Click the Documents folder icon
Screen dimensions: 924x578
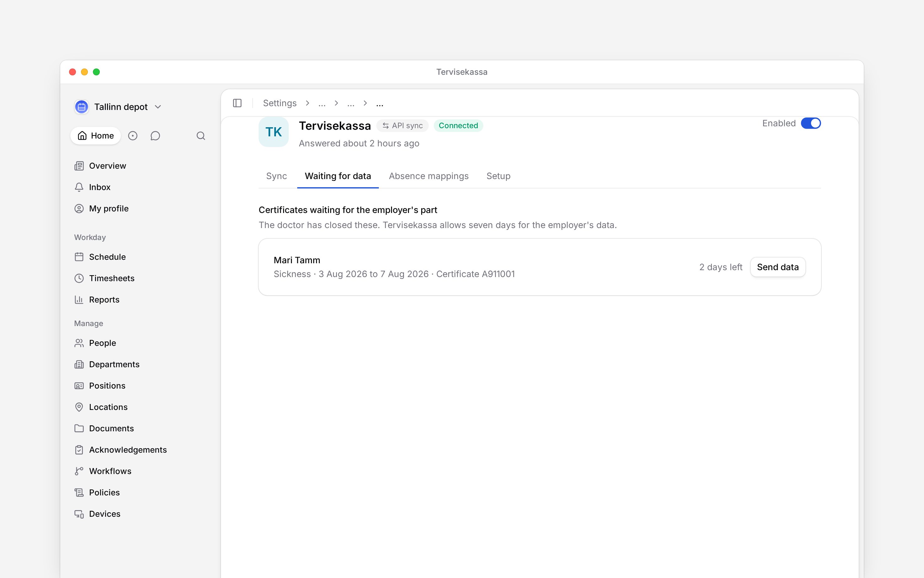coord(79,428)
